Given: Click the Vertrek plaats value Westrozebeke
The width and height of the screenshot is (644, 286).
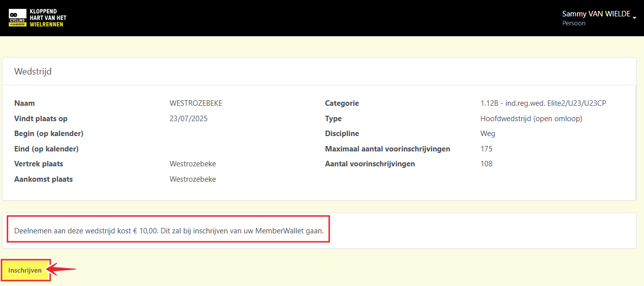Looking at the screenshot, I should tap(193, 164).
